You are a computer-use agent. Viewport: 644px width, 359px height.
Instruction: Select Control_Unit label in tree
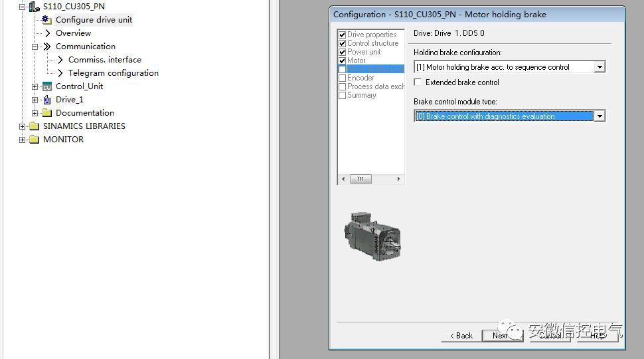pos(79,86)
